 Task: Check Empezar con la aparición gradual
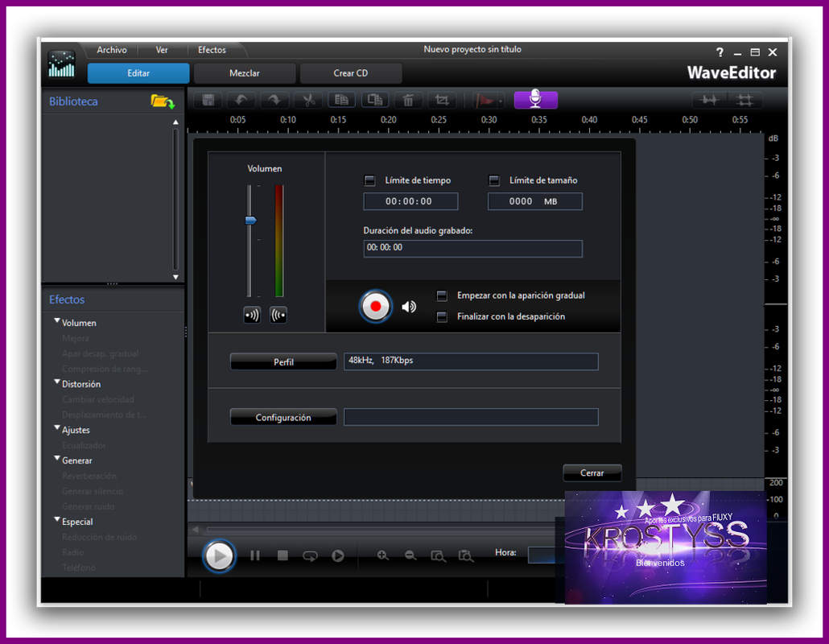[x=442, y=295]
